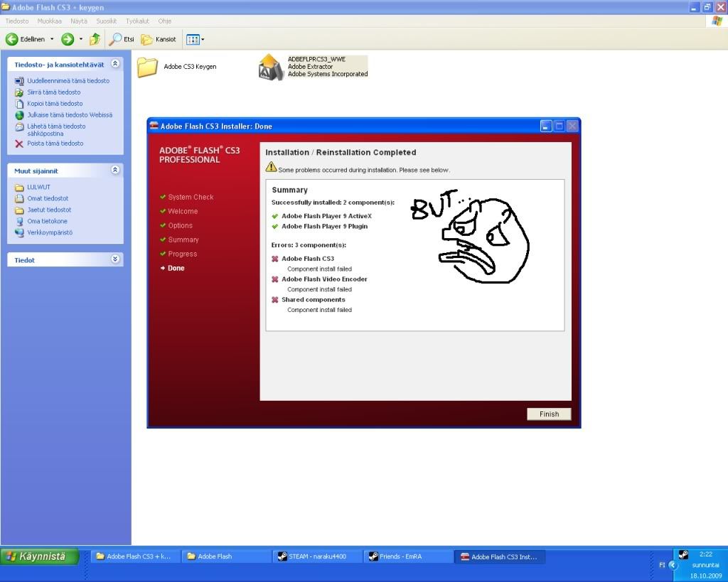The image size is (728, 582).
Task: Open Verkkoympäristö location
Action: pos(50,232)
